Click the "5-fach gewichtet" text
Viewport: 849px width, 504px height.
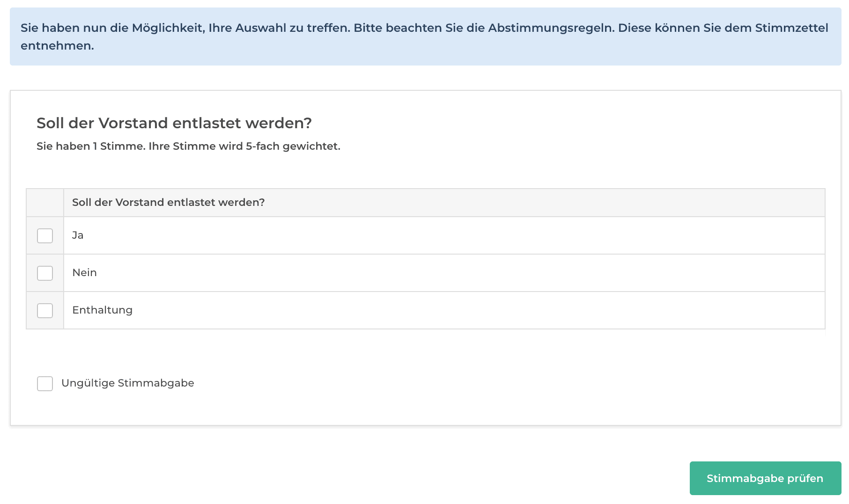(293, 146)
